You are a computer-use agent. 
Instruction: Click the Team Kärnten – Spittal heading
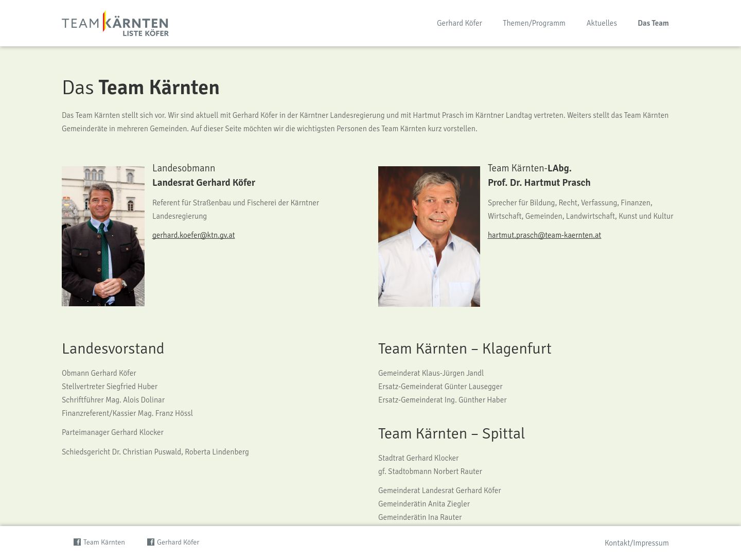451,433
